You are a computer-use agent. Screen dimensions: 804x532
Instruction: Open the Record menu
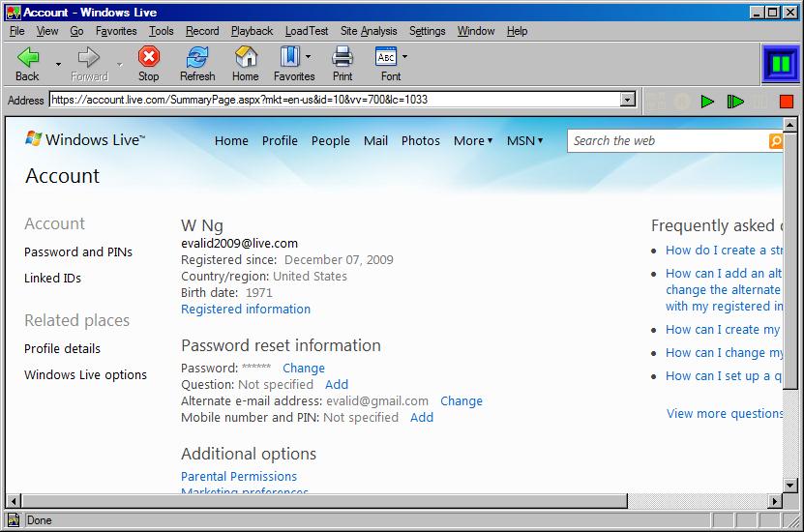pyautogui.click(x=202, y=31)
